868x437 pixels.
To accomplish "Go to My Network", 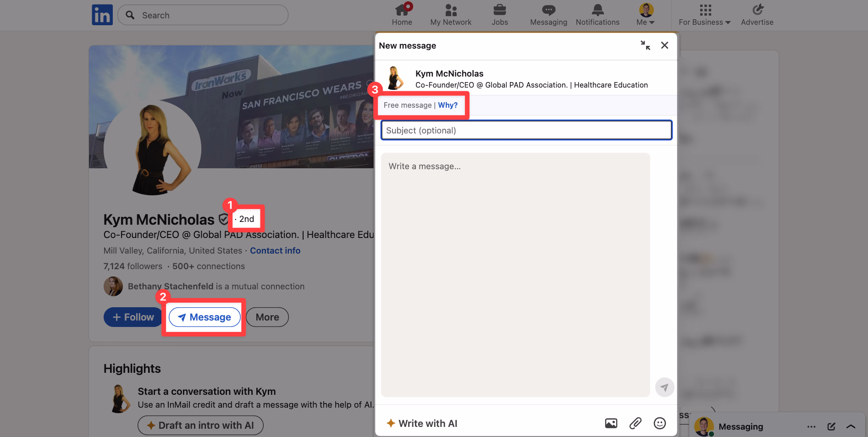I will (451, 15).
